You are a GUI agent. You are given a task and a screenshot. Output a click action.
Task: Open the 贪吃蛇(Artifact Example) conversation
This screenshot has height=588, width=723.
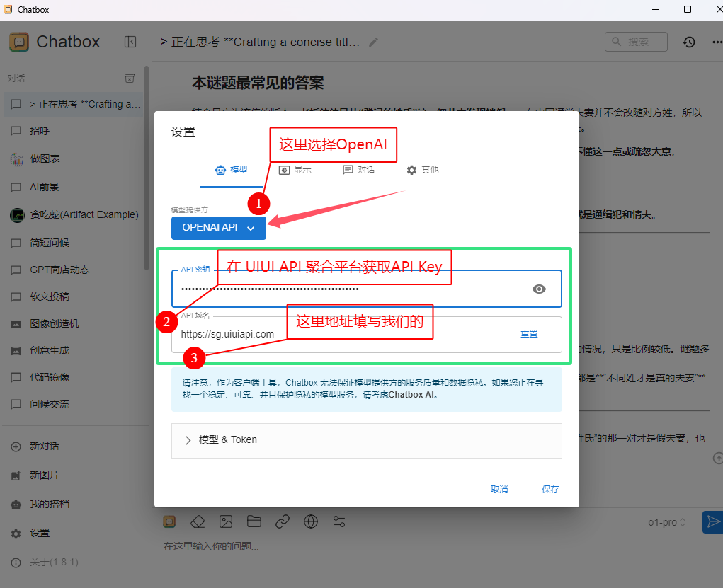coord(74,214)
